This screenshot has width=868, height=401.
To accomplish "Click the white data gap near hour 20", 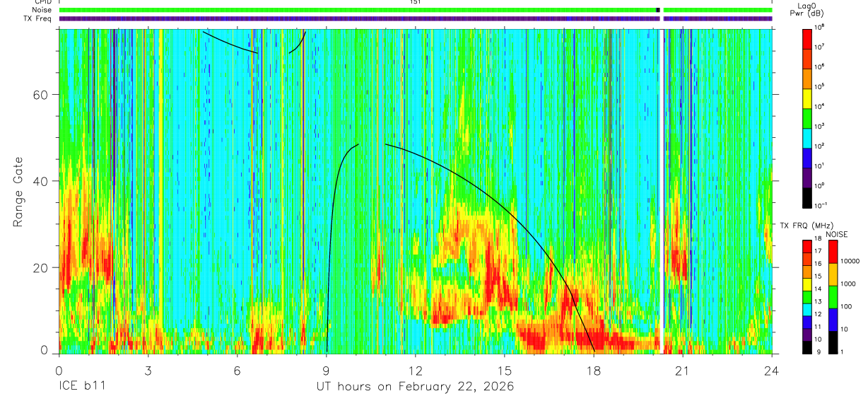I will pos(661,191).
